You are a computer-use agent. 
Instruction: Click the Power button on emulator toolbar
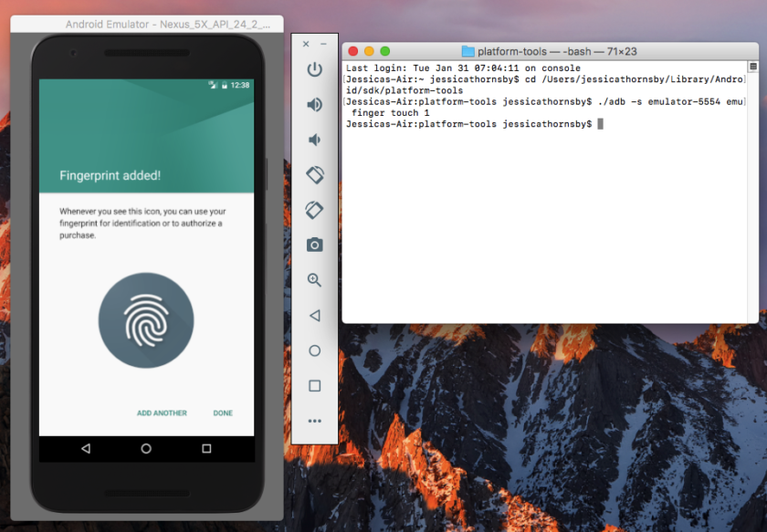pos(314,71)
